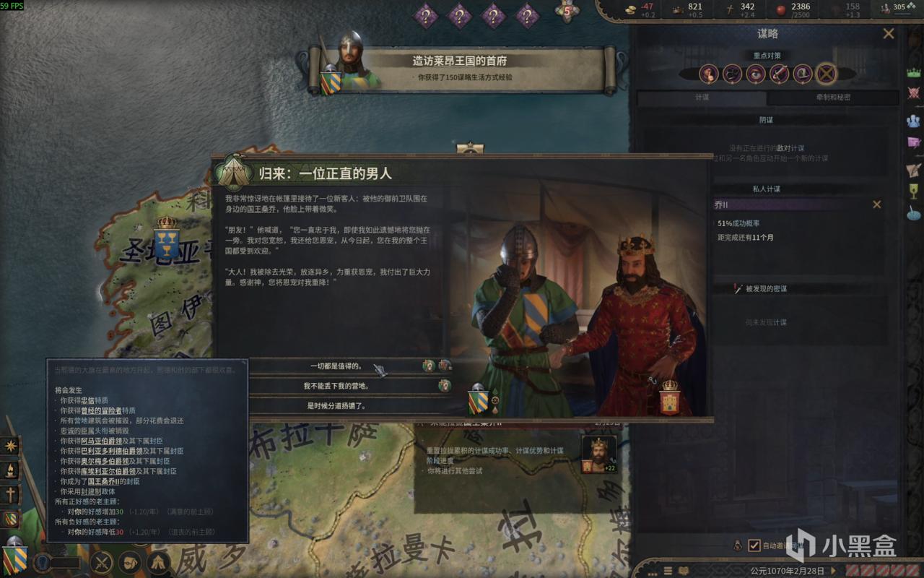Click King Sancho II portrait thumbnail with +22

coord(599,454)
